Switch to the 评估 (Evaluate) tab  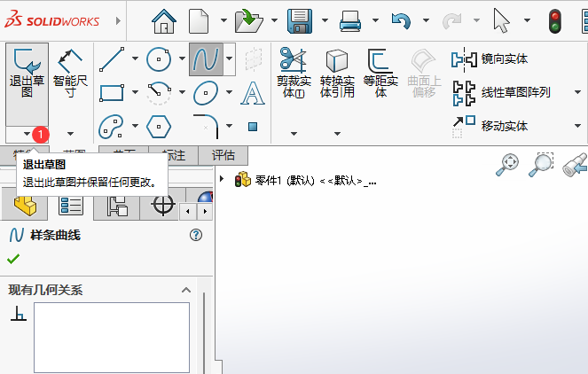[x=223, y=155]
